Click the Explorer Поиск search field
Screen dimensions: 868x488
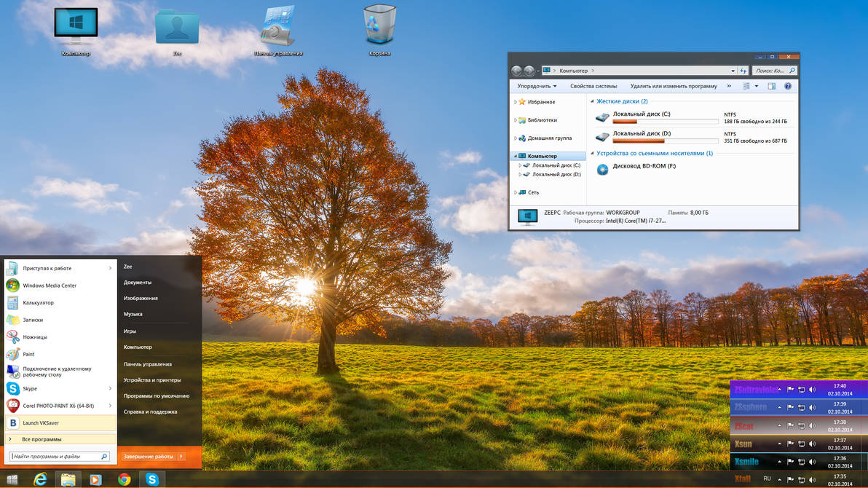tap(775, 71)
